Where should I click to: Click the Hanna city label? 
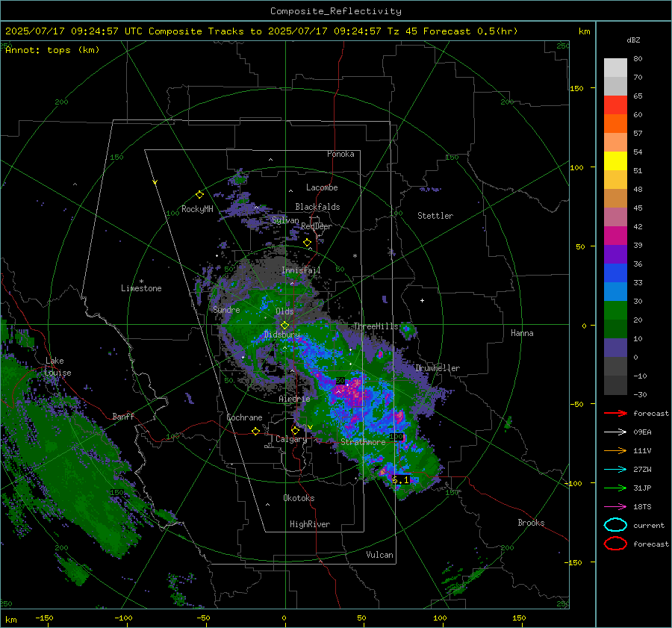[522, 333]
